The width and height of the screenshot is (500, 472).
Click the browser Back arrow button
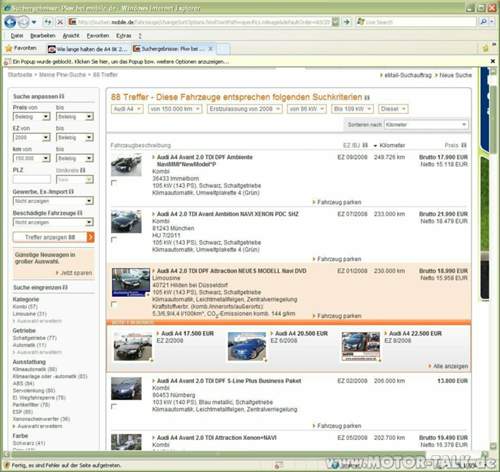coord(10,22)
